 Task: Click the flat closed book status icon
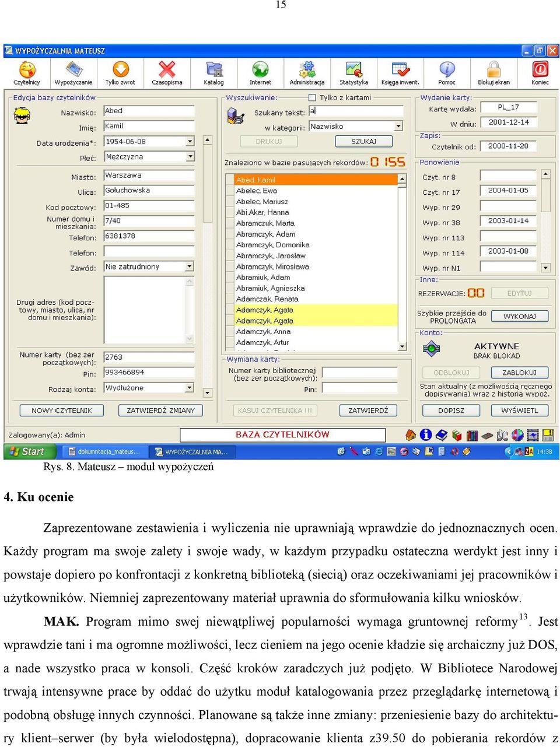pyautogui.click(x=487, y=435)
